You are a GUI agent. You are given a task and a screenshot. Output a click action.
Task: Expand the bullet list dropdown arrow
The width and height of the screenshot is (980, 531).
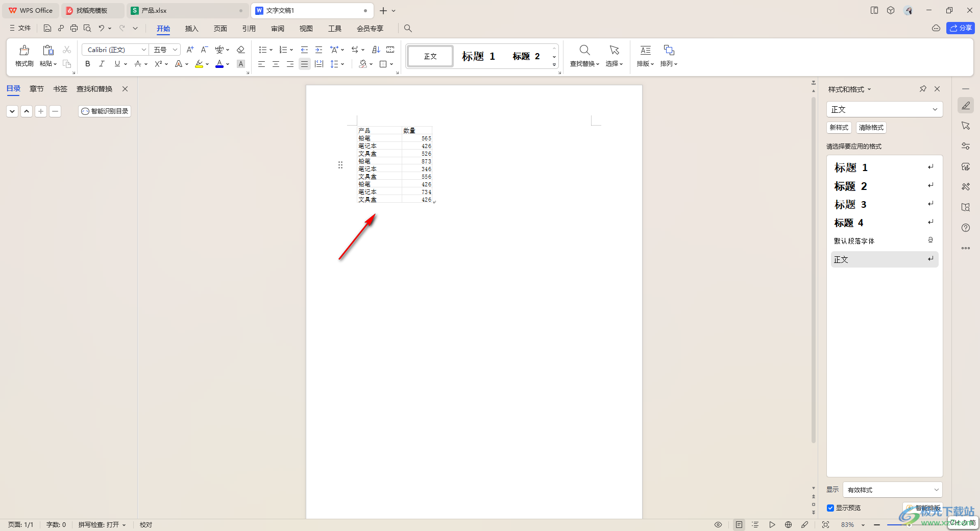click(x=271, y=50)
